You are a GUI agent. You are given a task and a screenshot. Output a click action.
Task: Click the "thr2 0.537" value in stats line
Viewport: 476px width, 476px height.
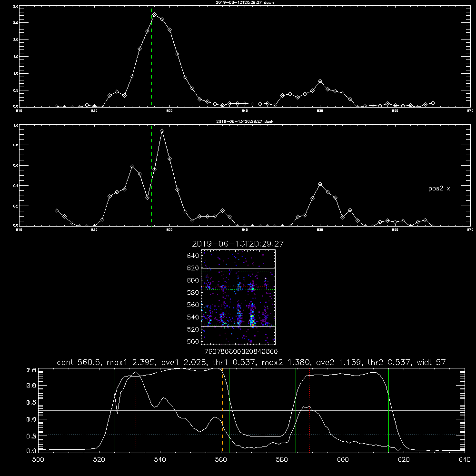[389, 362]
